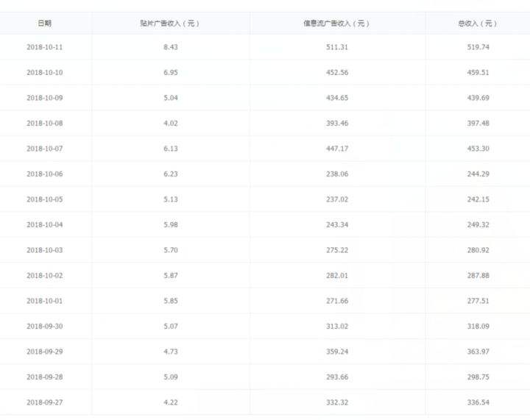Screen dimensions: 530x420
Task: Click the total income value 397.48
Action: (x=478, y=124)
